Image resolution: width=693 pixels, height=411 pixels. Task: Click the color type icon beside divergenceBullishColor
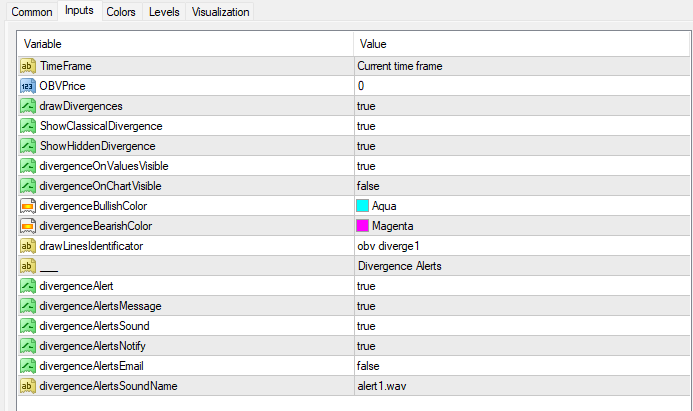point(28,206)
